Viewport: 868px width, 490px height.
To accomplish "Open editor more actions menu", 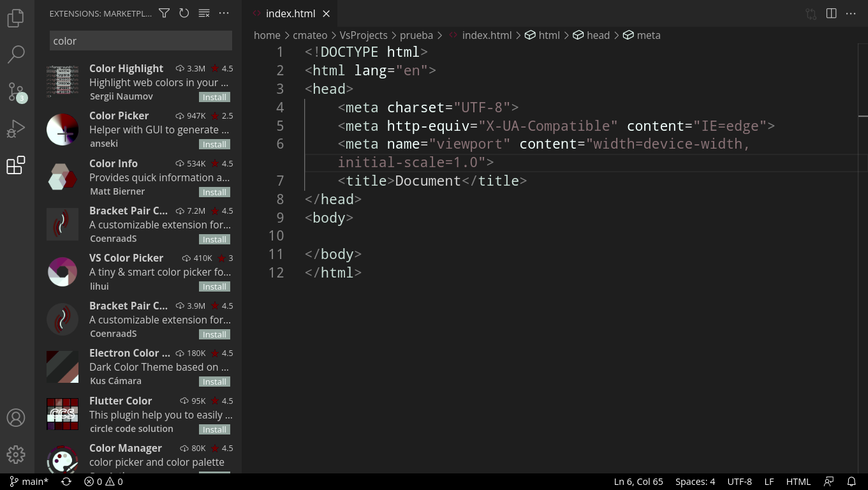I will (x=851, y=13).
